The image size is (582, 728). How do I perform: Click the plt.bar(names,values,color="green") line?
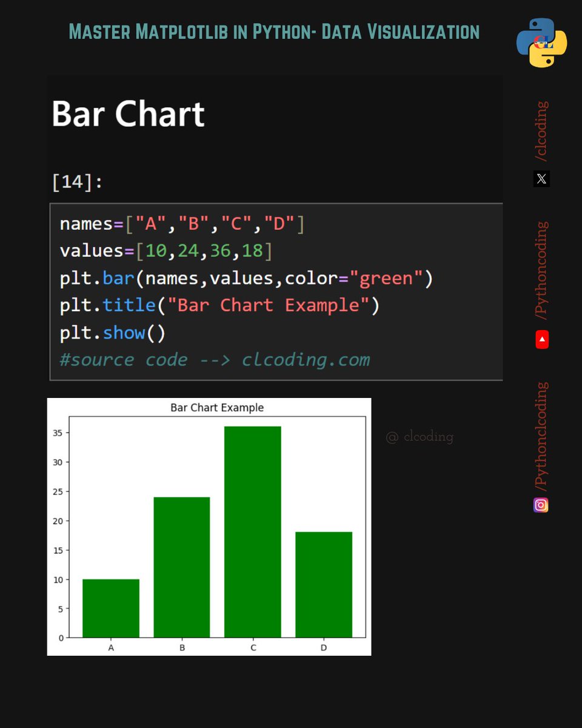tap(246, 278)
